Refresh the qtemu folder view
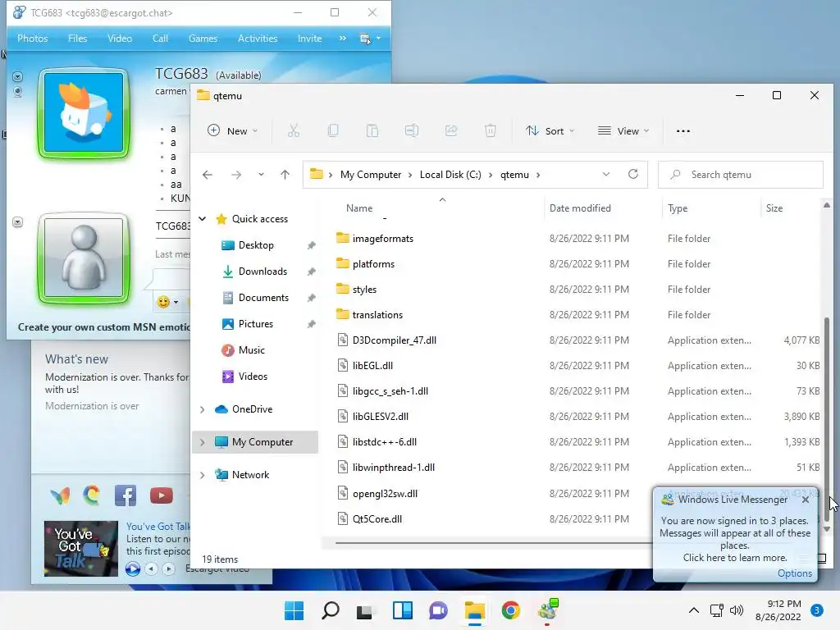Viewport: 840px width, 630px height. coord(633,174)
